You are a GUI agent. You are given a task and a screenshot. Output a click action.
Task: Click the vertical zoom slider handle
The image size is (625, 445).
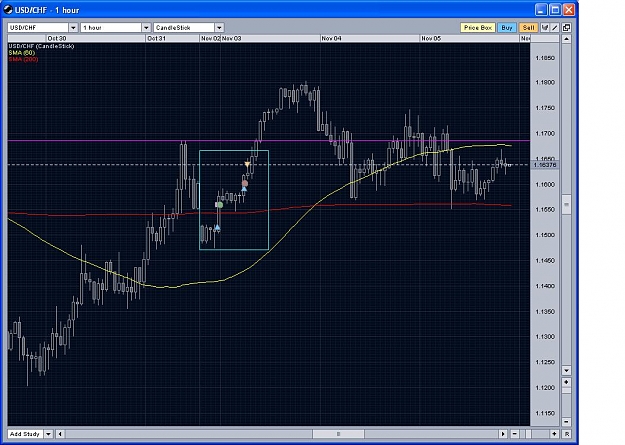566,391
